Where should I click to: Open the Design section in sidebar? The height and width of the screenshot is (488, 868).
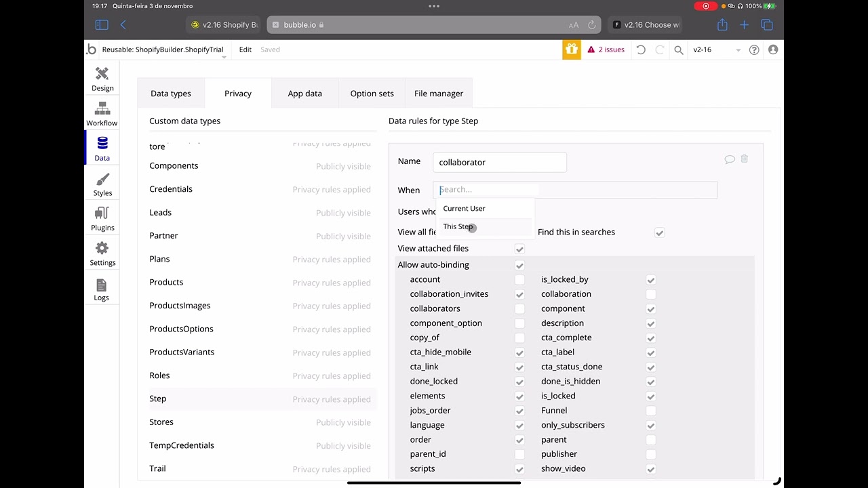[102, 79]
